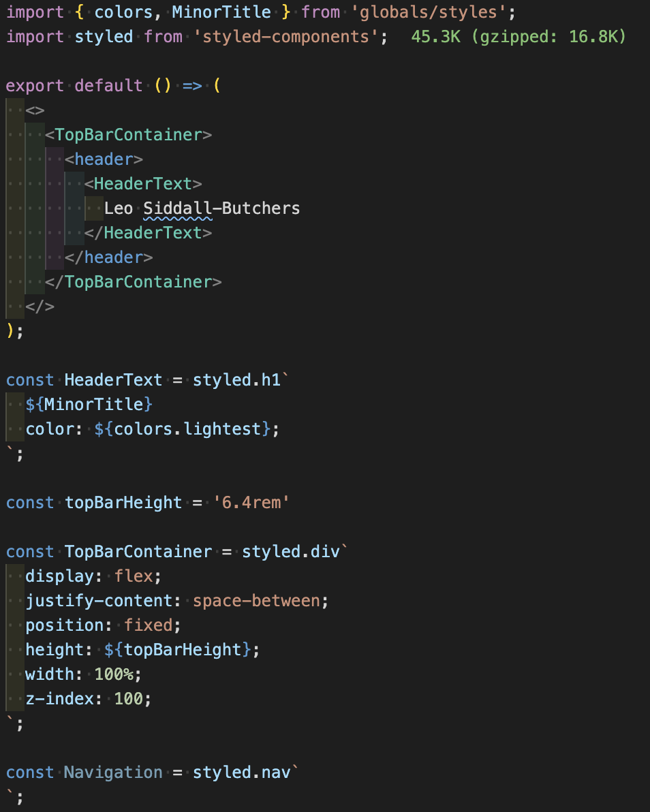Click the topBarHeight constant declaration
650x812 pixels.
coord(123,502)
